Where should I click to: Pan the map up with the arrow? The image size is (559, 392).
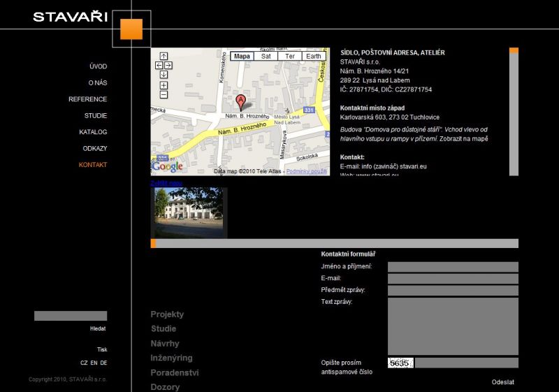164,56
